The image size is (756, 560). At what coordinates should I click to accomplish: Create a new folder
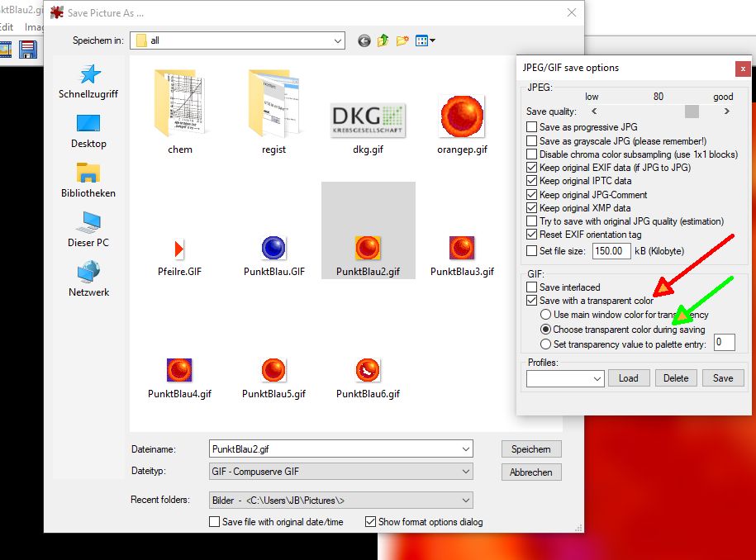tap(402, 40)
